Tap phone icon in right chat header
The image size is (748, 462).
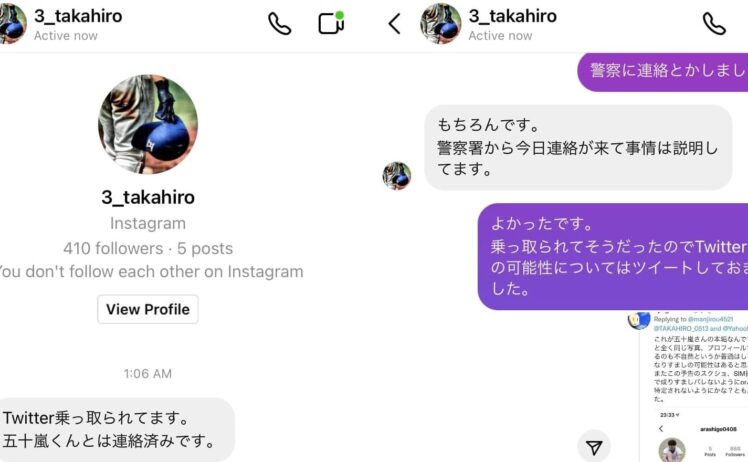pos(714,23)
